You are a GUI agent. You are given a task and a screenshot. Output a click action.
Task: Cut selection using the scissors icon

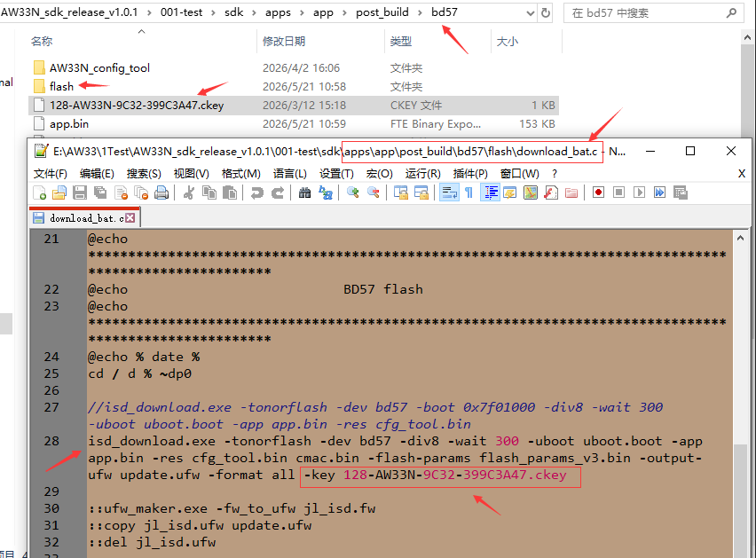tap(189, 193)
